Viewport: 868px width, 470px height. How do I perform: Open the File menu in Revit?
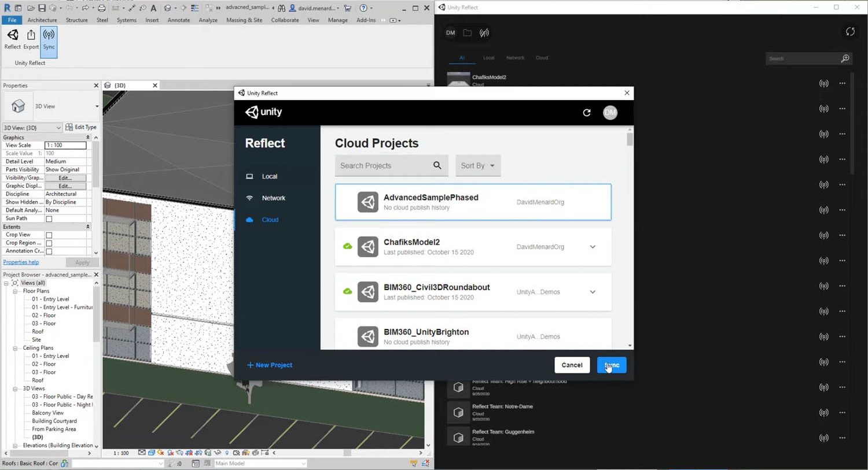click(x=12, y=20)
